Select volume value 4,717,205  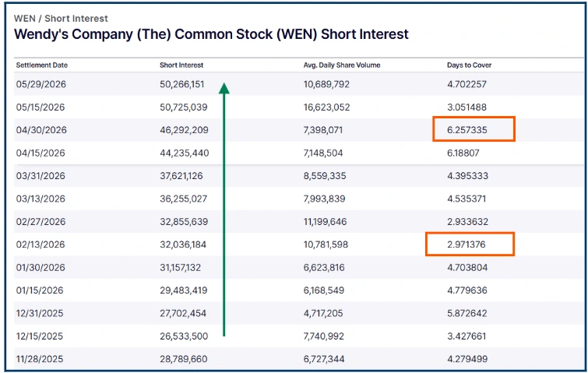click(x=323, y=313)
